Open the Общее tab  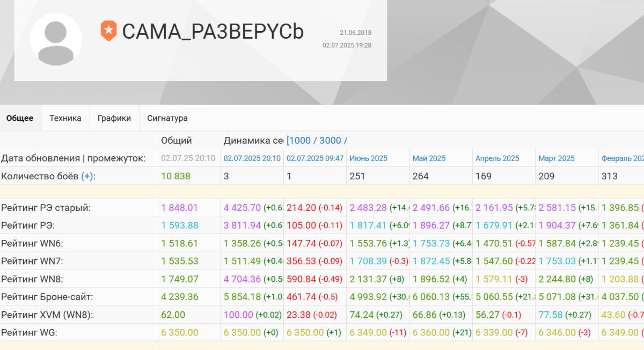pos(20,118)
